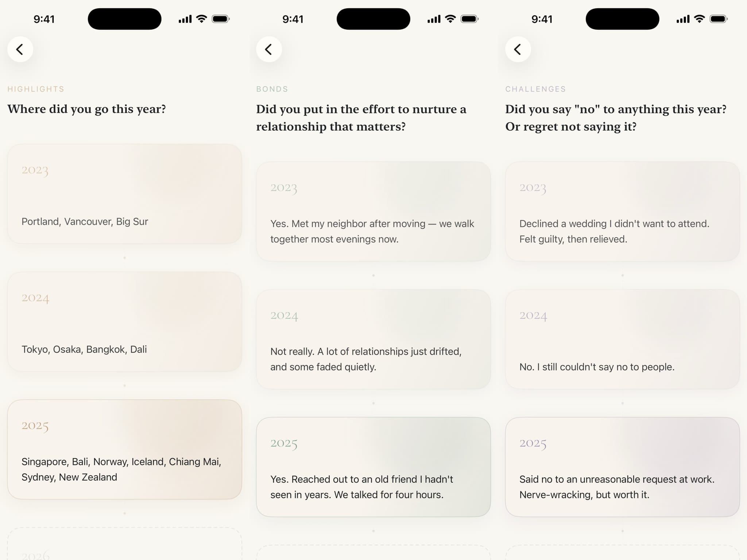Open 2024 card listing Tokyo, Osaka, Bangkok
This screenshot has height=560, width=747.
pyautogui.click(x=124, y=322)
